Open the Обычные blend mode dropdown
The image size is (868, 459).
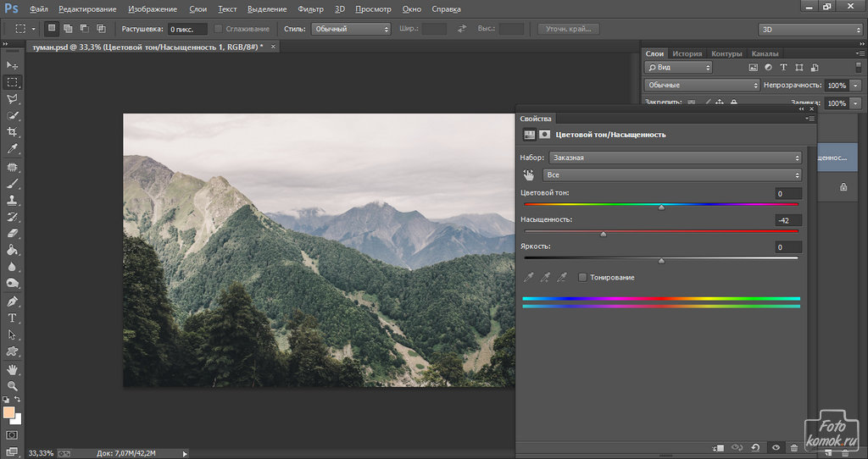[x=703, y=86]
